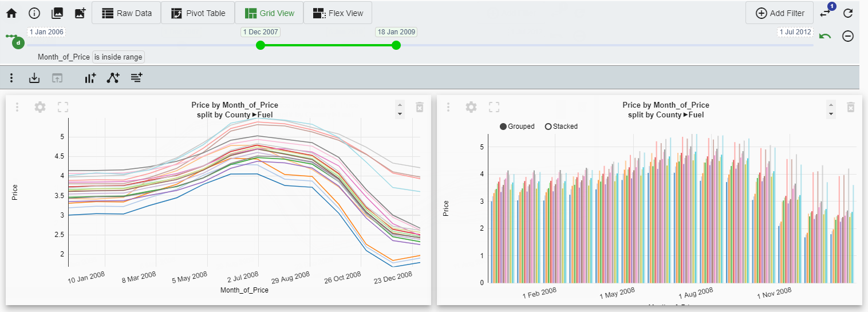This screenshot has height=312, width=868.
Task: Switch to Pivot Table view
Action: coord(198,13)
